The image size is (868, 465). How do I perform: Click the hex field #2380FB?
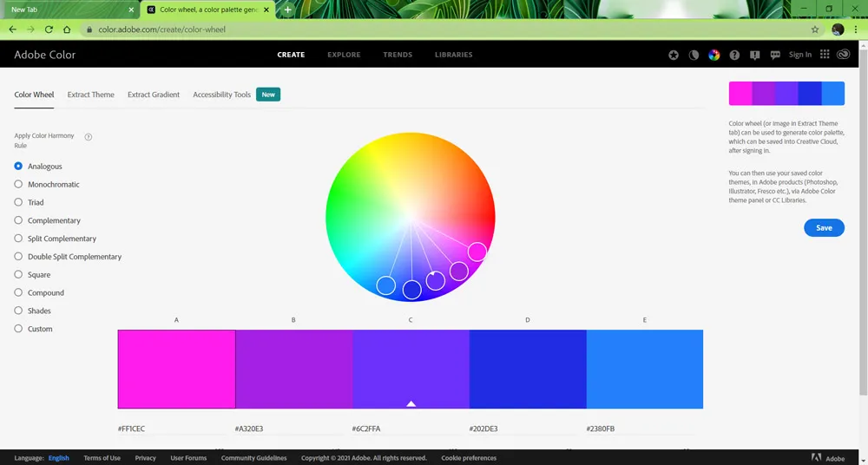[641, 429]
